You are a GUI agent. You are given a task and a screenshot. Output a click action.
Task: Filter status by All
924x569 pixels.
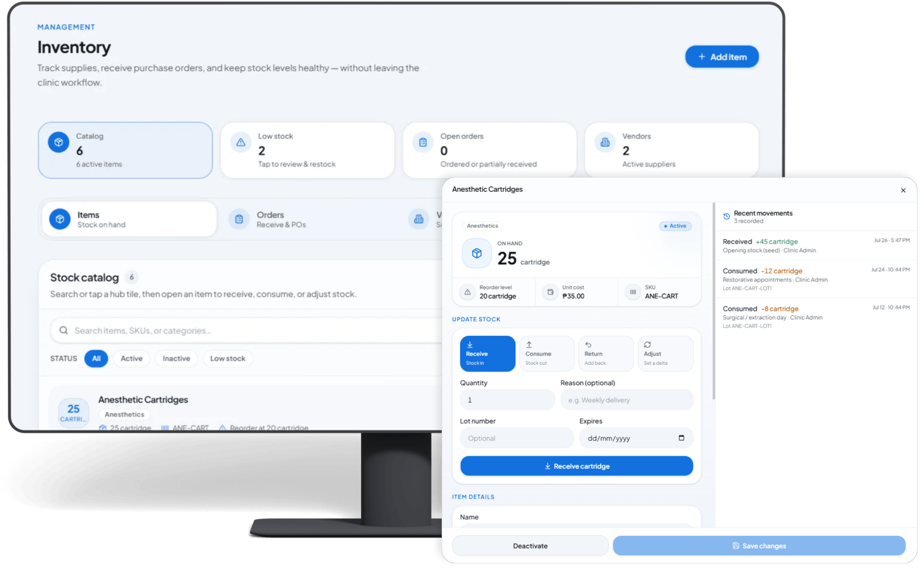pyautogui.click(x=96, y=358)
